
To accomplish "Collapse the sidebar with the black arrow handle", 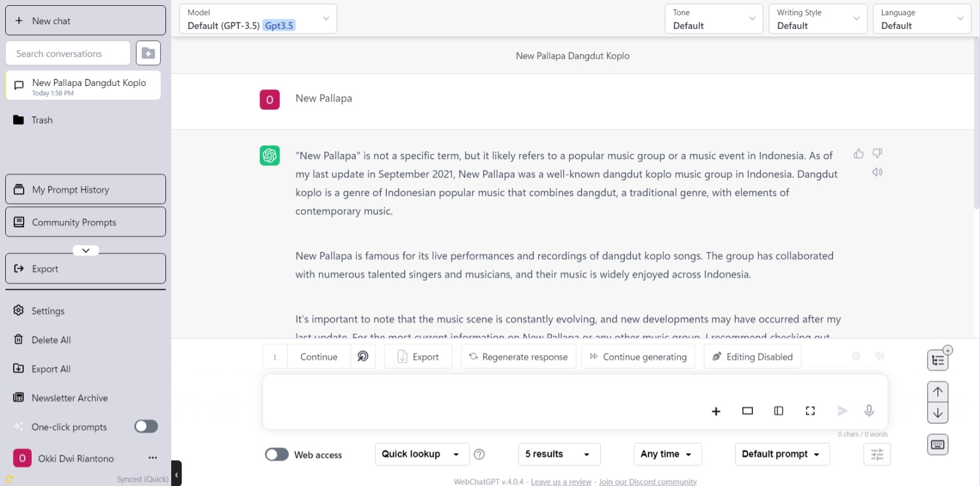I will click(176, 474).
